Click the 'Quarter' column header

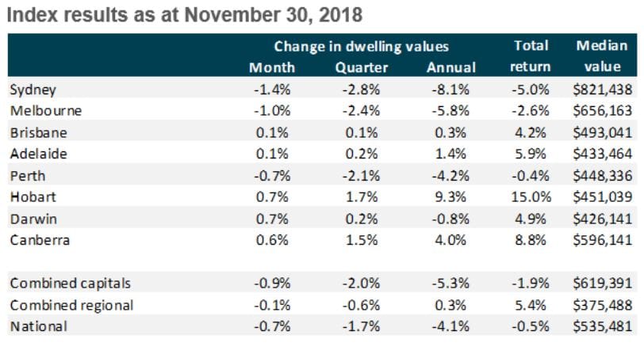pos(361,67)
